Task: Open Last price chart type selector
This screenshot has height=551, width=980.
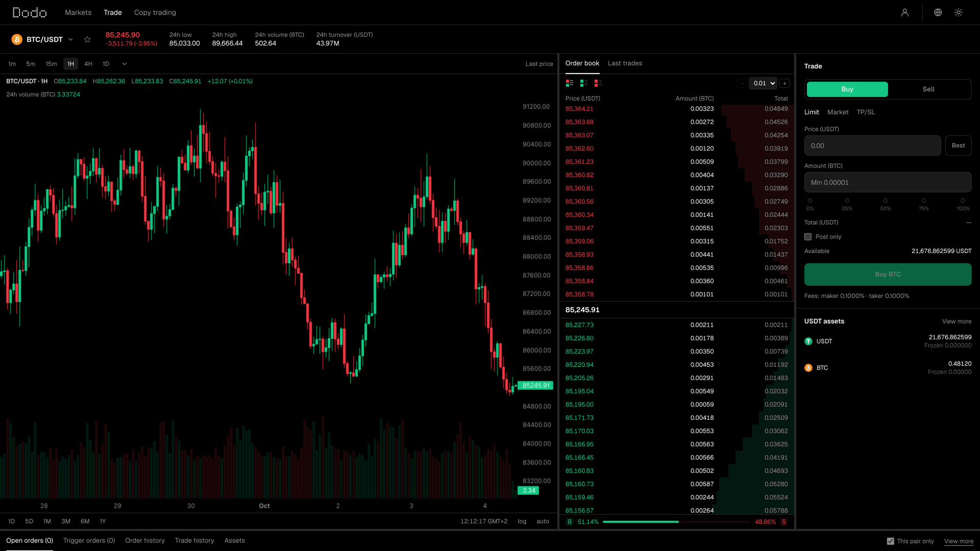Action: click(539, 64)
